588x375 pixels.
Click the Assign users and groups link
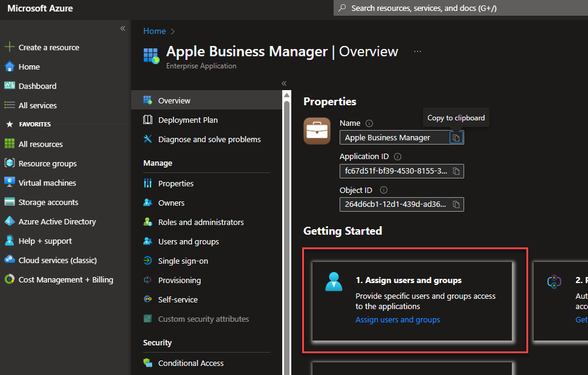(398, 319)
